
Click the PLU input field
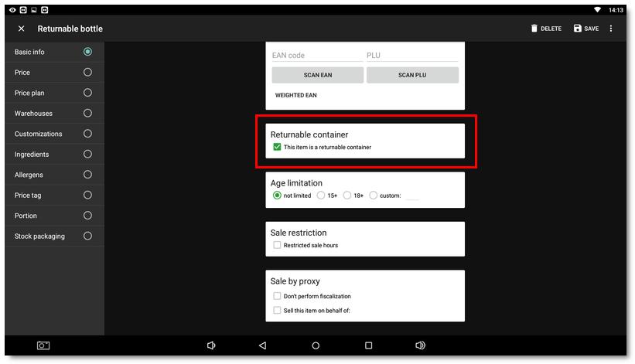click(412, 56)
